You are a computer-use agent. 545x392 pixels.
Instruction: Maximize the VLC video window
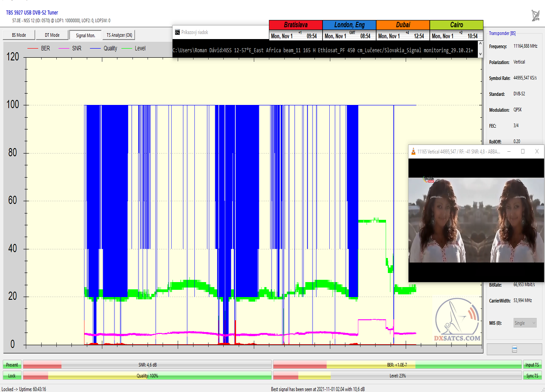coord(523,151)
